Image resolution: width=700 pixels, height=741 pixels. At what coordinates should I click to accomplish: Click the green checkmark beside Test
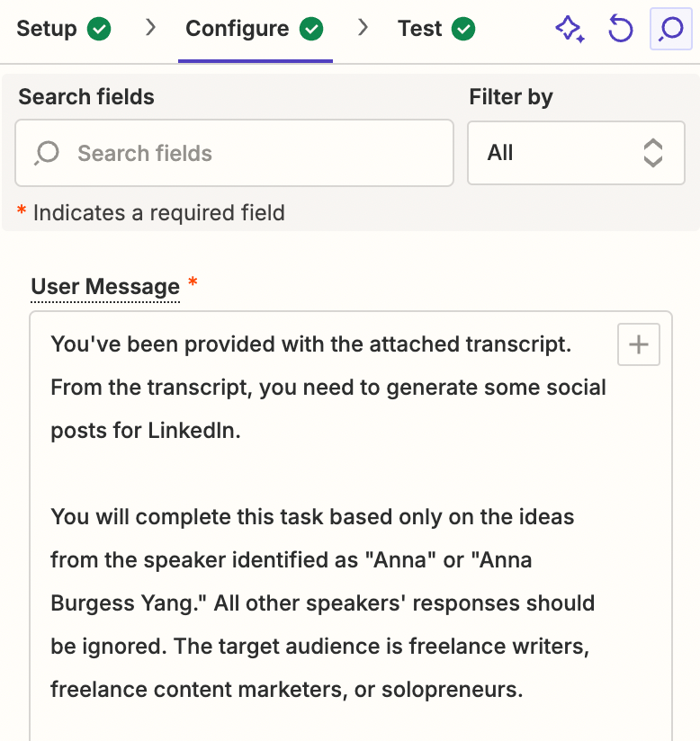[x=463, y=30]
